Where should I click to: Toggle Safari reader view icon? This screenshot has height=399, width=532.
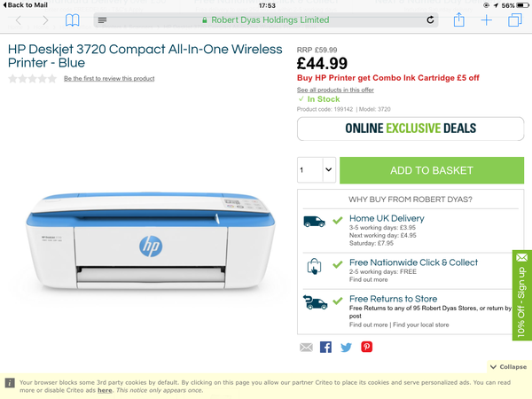(102, 20)
